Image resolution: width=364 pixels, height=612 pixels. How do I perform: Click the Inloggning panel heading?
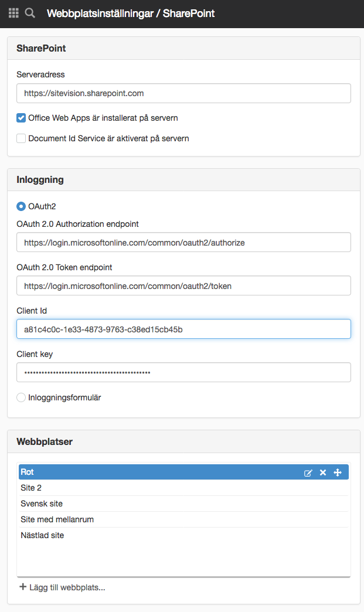pyautogui.click(x=40, y=180)
